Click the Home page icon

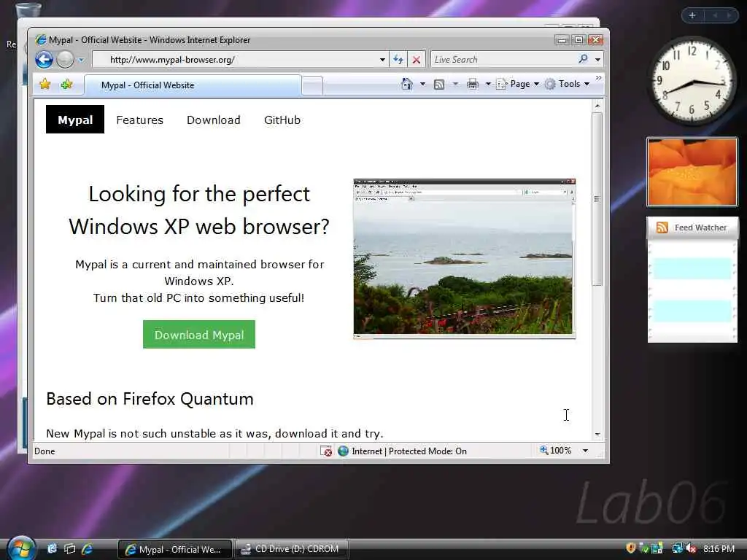[406, 84]
